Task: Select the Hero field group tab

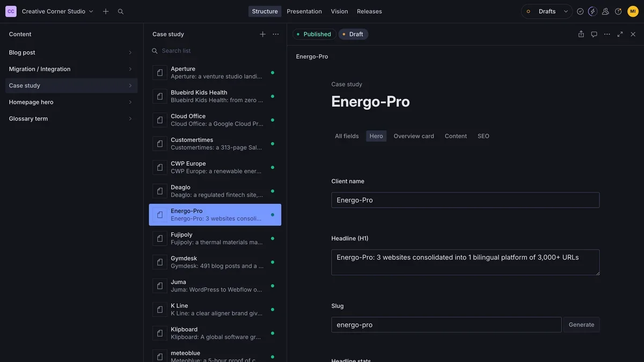Action: coord(376,136)
